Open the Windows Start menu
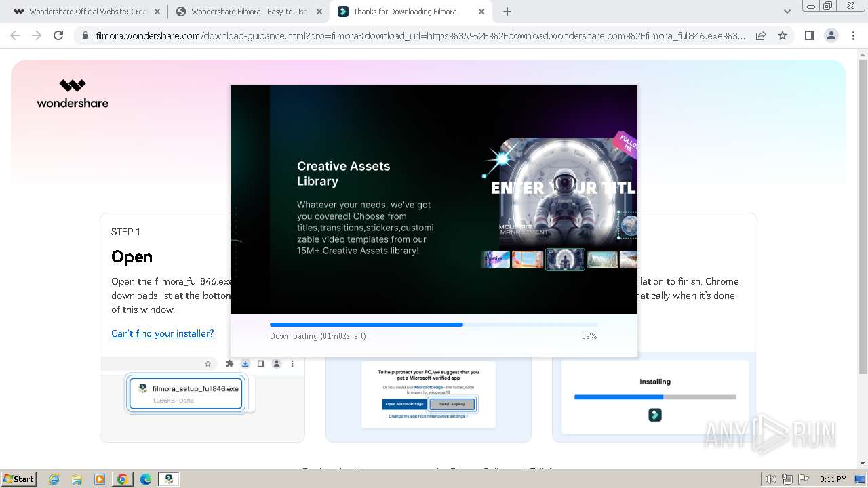 [19, 479]
